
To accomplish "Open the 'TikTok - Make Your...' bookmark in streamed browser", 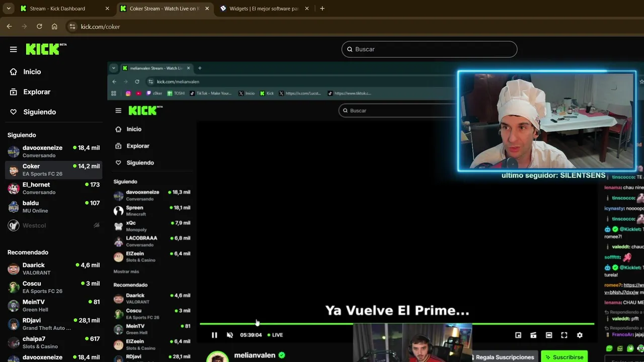I will pyautogui.click(x=211, y=93).
